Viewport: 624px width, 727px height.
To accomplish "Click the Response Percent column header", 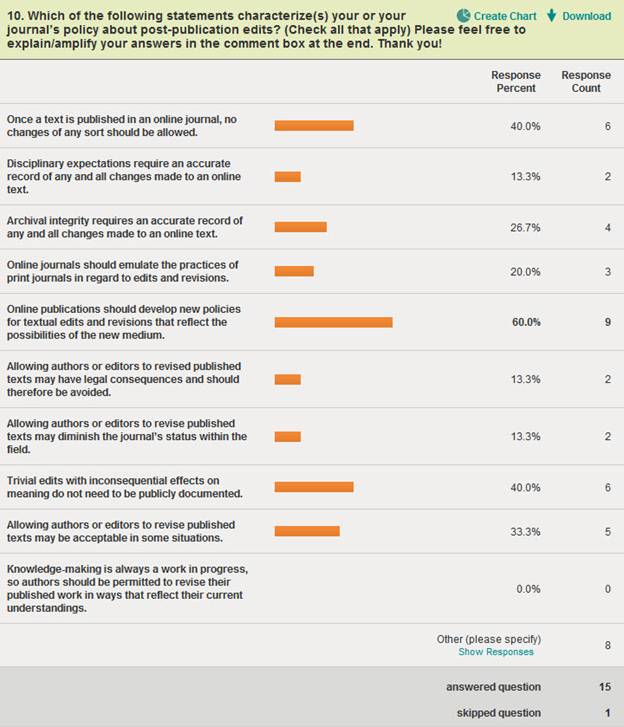I will click(515, 82).
